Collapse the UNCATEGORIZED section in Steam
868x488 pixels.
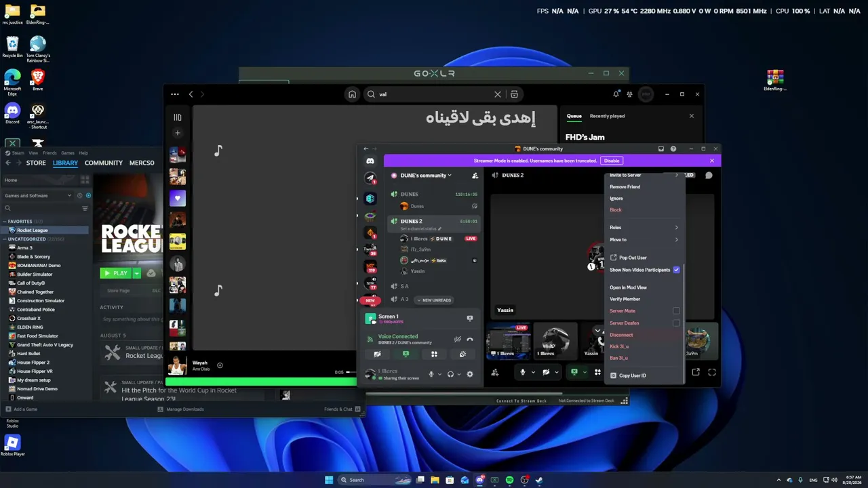point(5,239)
